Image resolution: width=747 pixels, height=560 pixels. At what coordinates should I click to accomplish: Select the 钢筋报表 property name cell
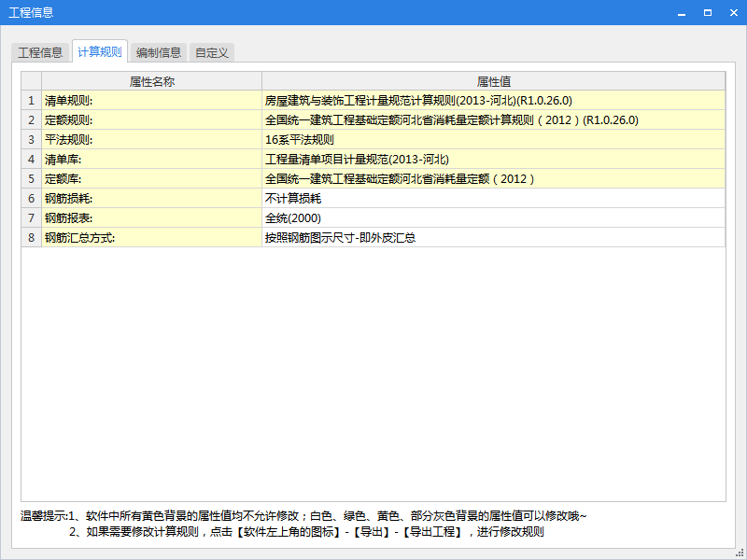(x=151, y=217)
